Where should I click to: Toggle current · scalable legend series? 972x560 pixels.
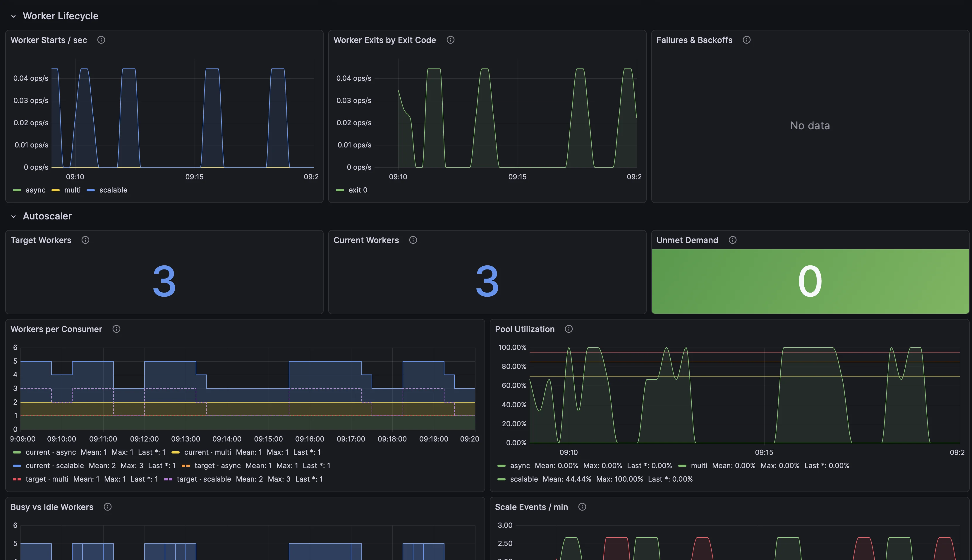click(55, 466)
